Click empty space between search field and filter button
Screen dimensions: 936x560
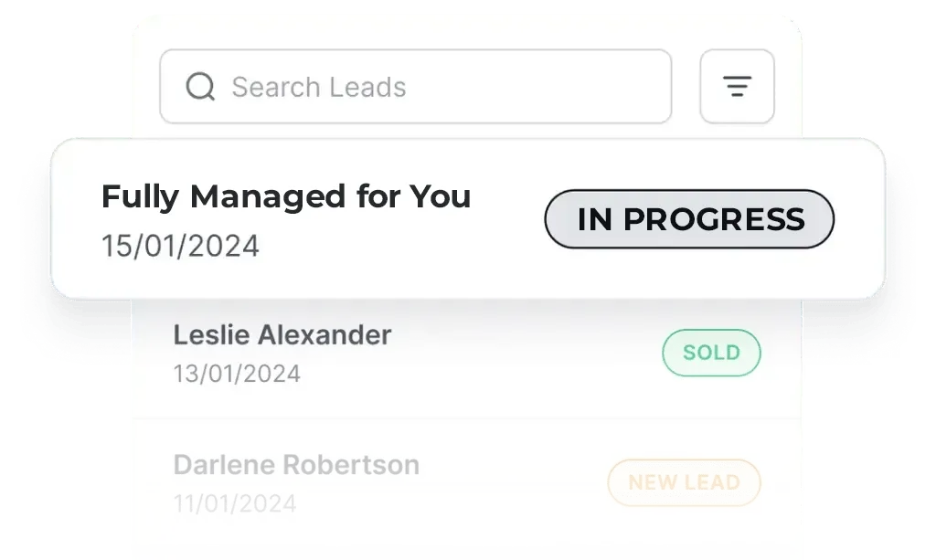click(686, 87)
